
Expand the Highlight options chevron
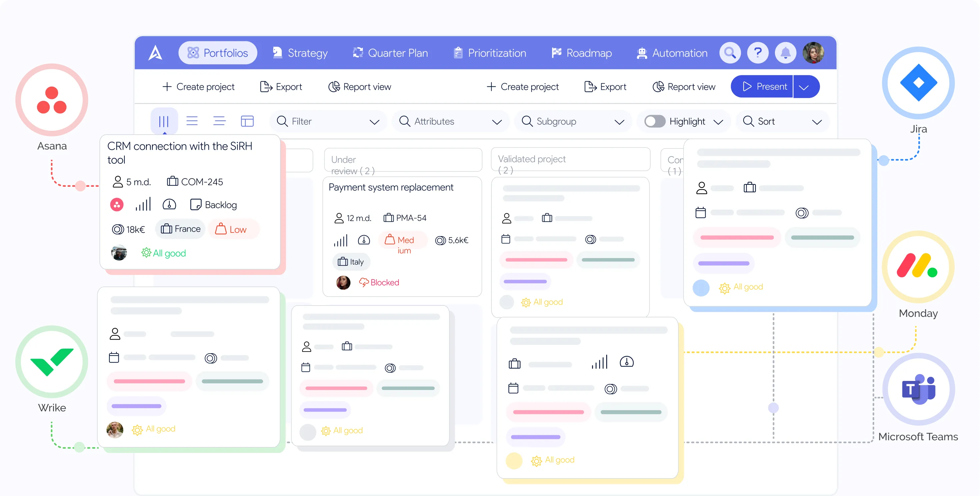[718, 121]
